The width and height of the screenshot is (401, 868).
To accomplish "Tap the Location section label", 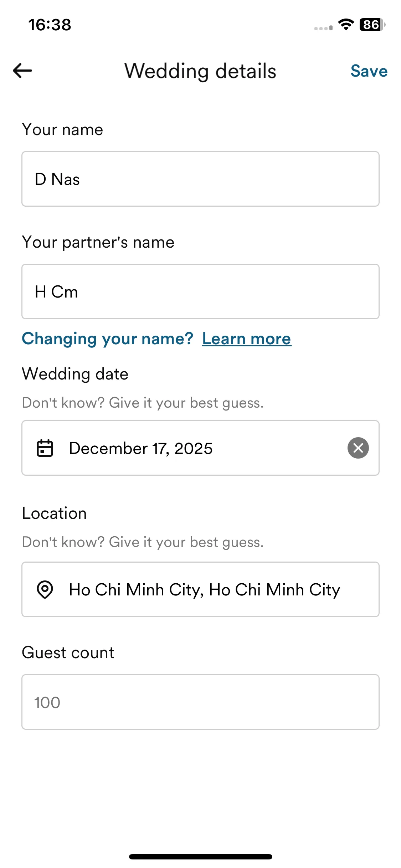I will (54, 513).
